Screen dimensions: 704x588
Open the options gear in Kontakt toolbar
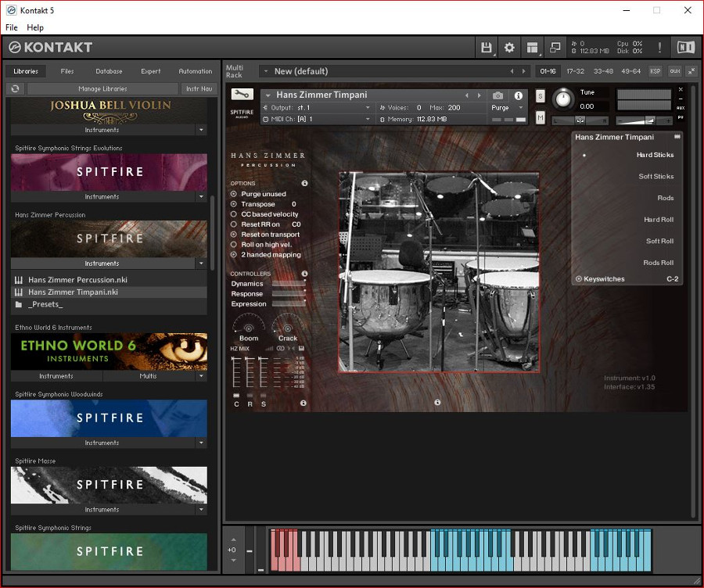click(509, 48)
